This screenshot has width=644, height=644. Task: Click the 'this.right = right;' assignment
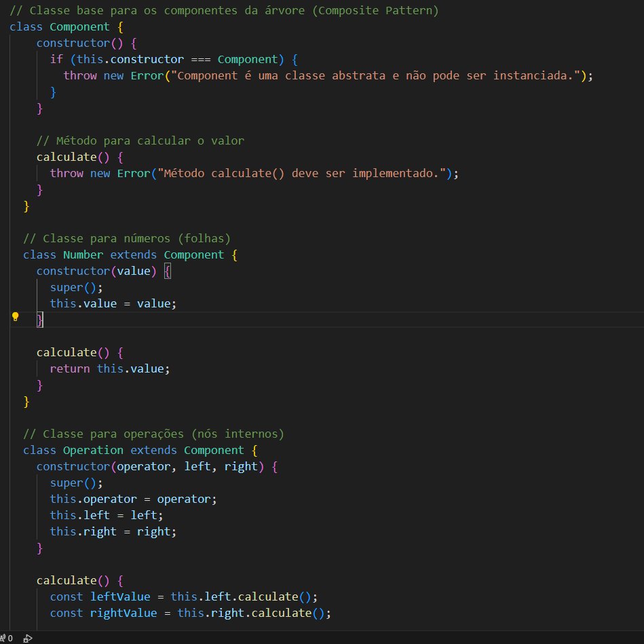(113, 532)
